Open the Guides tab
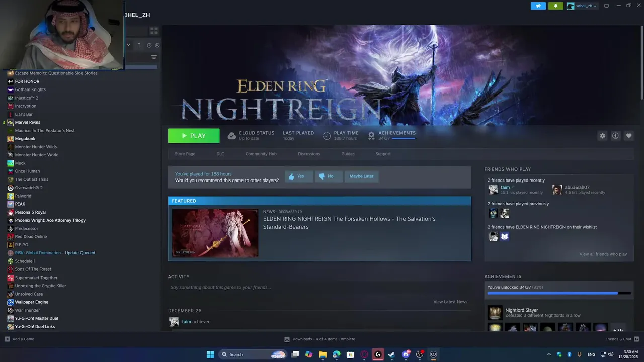644x362 pixels. coord(348,154)
